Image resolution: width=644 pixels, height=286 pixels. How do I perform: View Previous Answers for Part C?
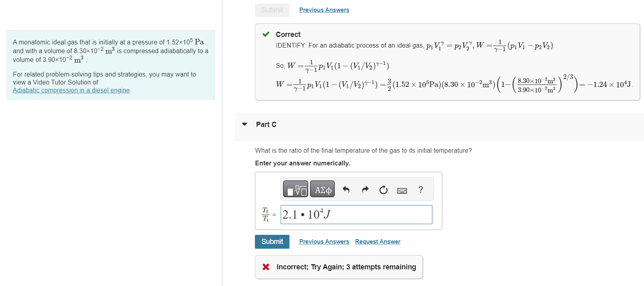[324, 241]
